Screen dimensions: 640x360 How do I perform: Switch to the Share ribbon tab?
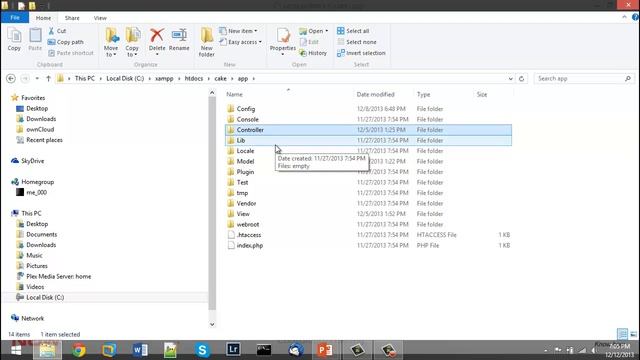point(72,18)
